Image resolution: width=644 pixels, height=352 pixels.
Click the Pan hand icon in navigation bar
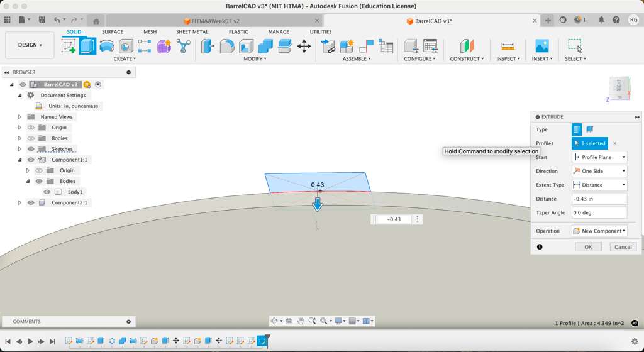(x=301, y=321)
